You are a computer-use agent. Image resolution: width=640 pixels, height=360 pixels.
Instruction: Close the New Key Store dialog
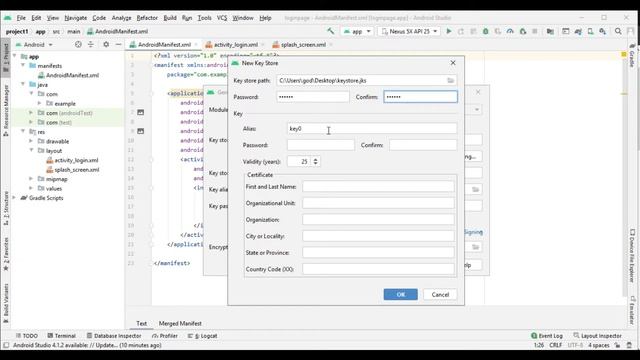[x=453, y=63]
